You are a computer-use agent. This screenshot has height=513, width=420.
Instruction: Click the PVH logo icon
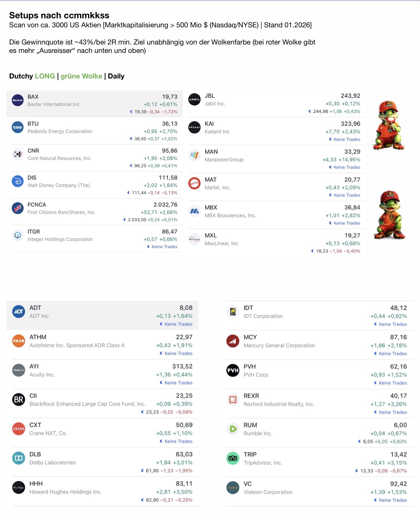(x=233, y=370)
